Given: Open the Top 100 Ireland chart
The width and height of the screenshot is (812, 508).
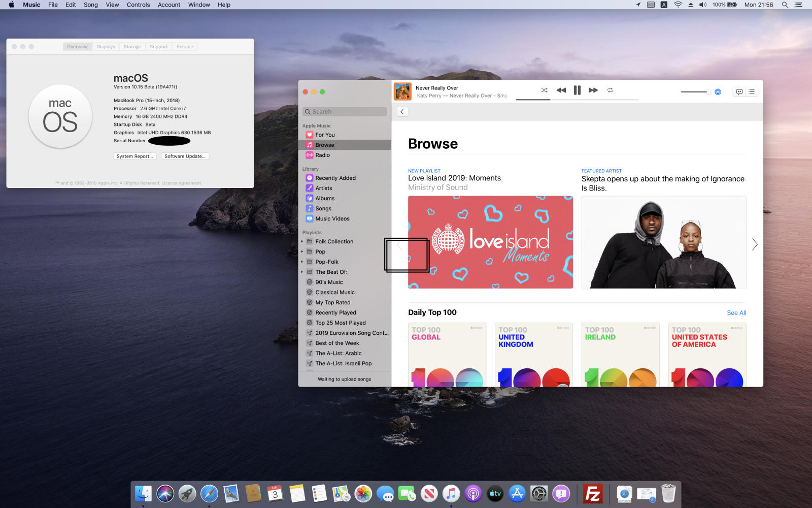Looking at the screenshot, I should [621, 355].
